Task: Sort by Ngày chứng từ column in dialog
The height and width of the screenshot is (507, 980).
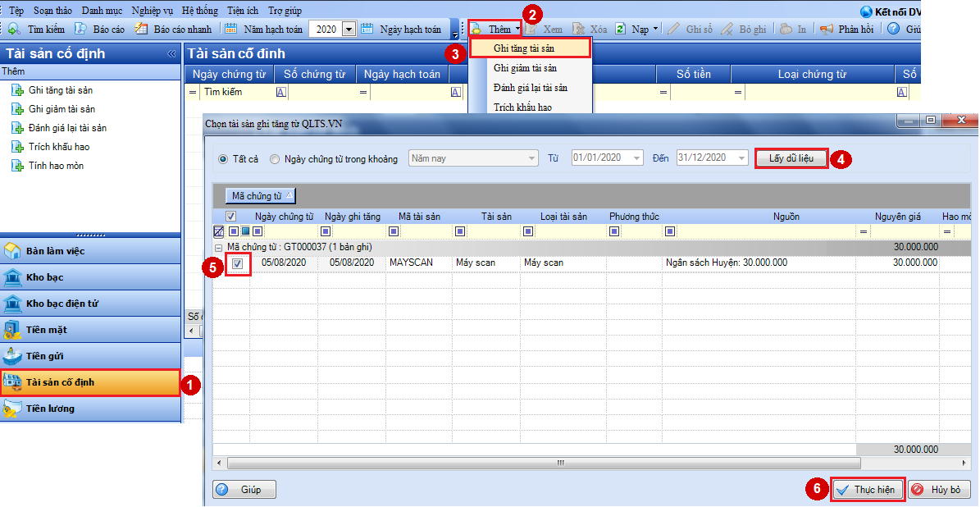Action: click(284, 217)
